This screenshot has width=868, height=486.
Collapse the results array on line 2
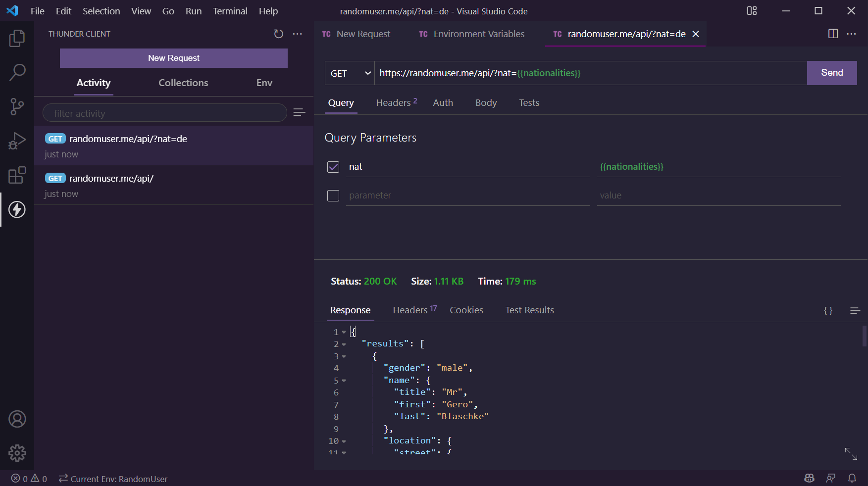pos(344,344)
